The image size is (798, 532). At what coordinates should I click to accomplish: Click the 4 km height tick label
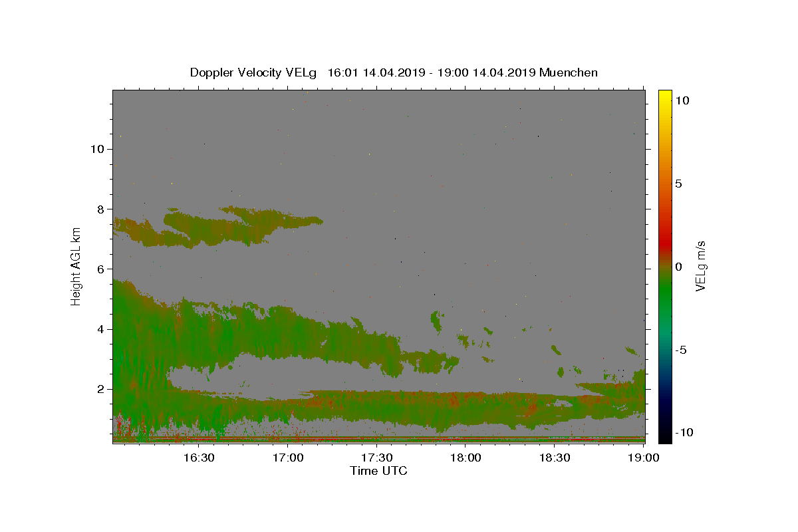click(100, 329)
